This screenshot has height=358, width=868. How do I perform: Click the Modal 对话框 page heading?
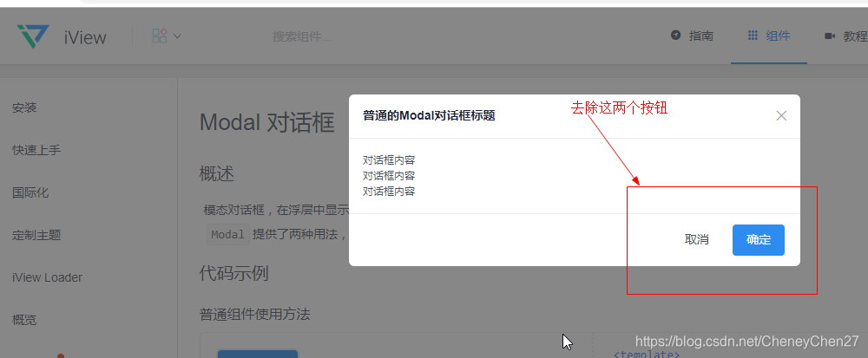coord(266,122)
